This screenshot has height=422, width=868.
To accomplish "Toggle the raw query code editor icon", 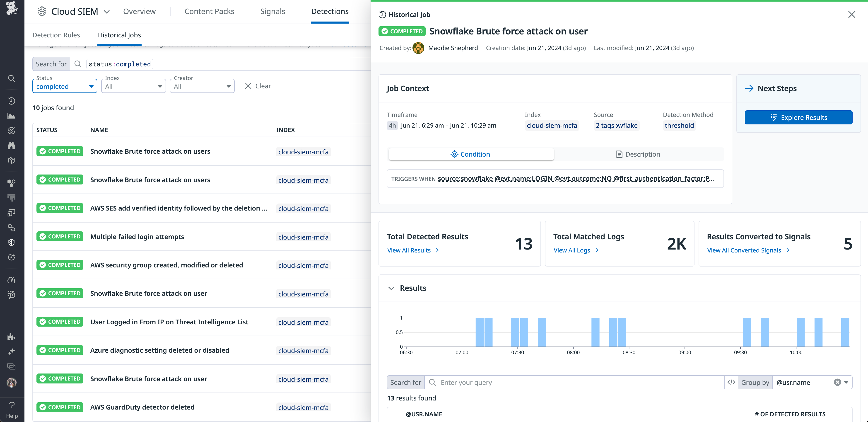I will point(731,382).
